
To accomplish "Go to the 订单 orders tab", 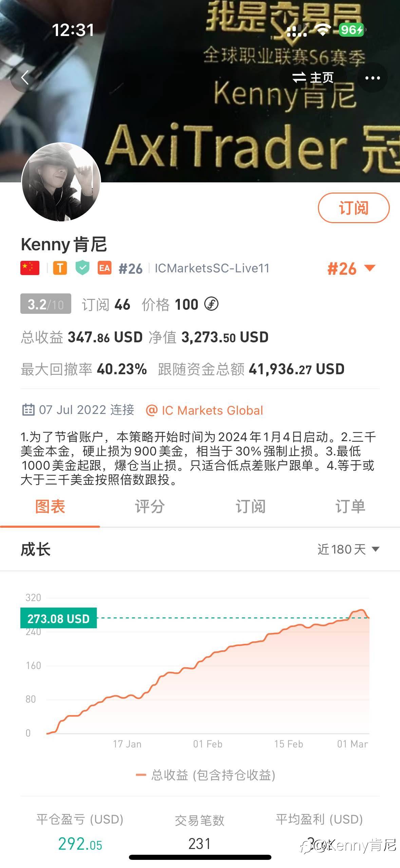I will (x=350, y=506).
